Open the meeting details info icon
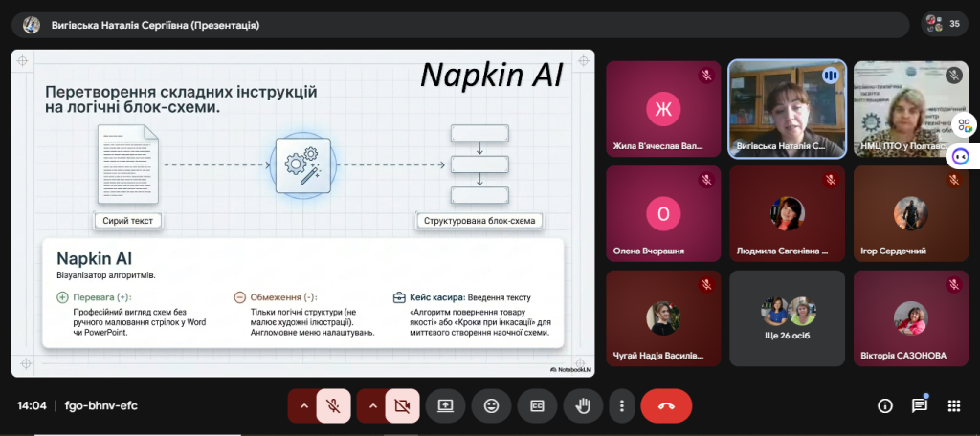This screenshot has height=436, width=980. (x=885, y=405)
